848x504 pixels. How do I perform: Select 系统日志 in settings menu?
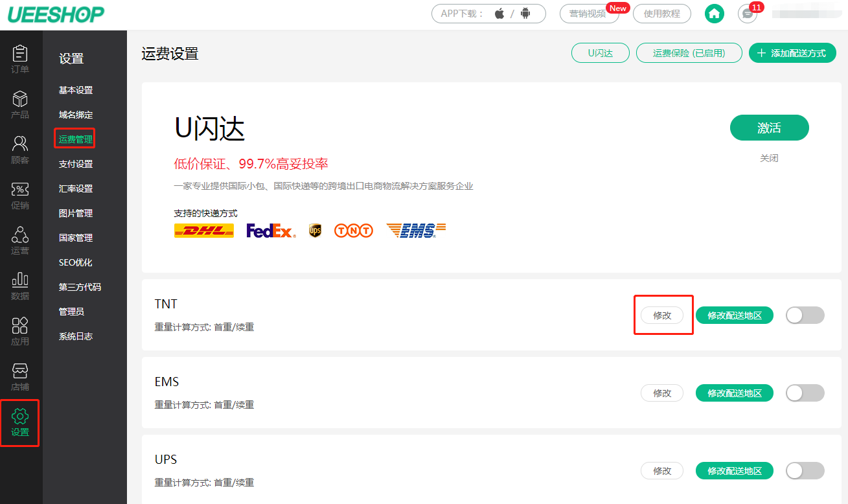coord(76,336)
